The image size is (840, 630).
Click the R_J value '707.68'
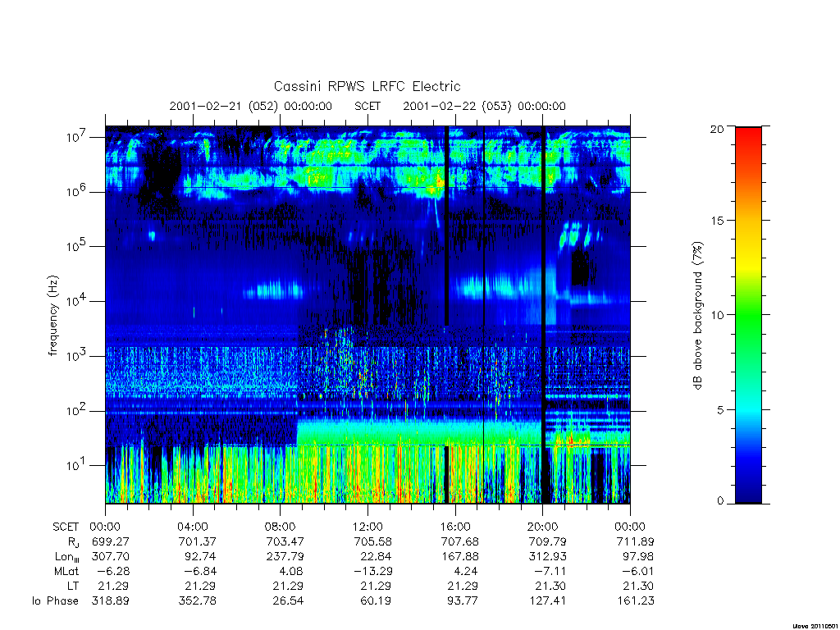point(460,542)
